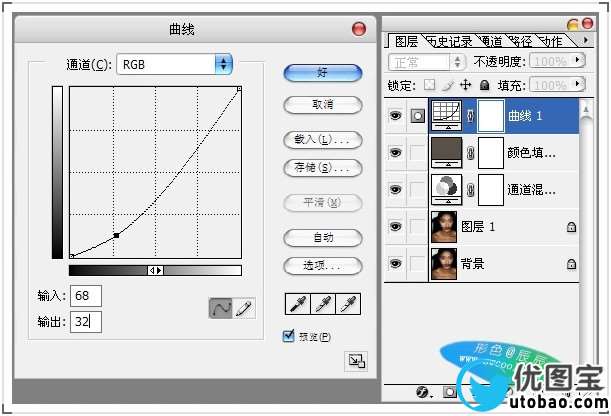Click the expand dialog size icon
Viewport: 611px width, 416px height.
[x=356, y=361]
